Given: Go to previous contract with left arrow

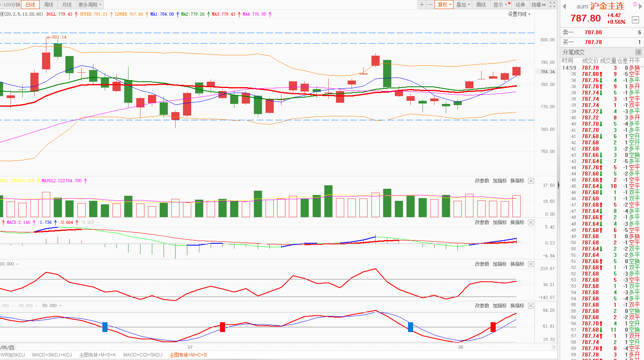Looking at the screenshot, I should coord(564,6).
